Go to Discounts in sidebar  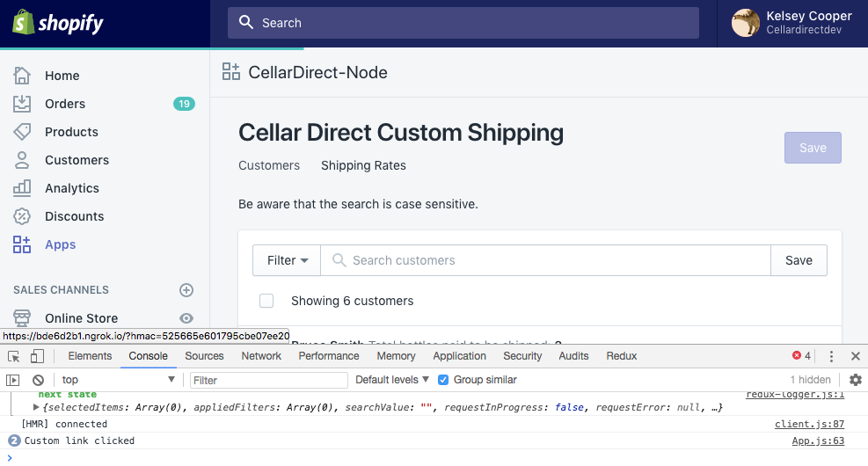74,216
